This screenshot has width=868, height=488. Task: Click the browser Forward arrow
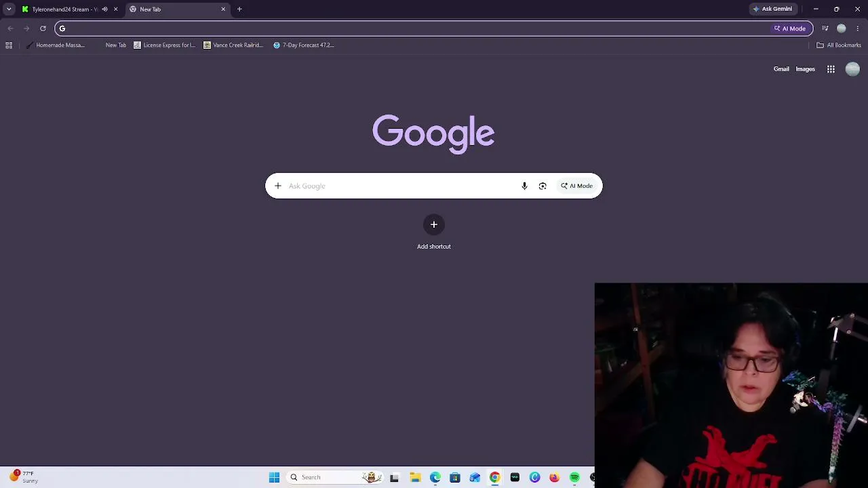26,28
